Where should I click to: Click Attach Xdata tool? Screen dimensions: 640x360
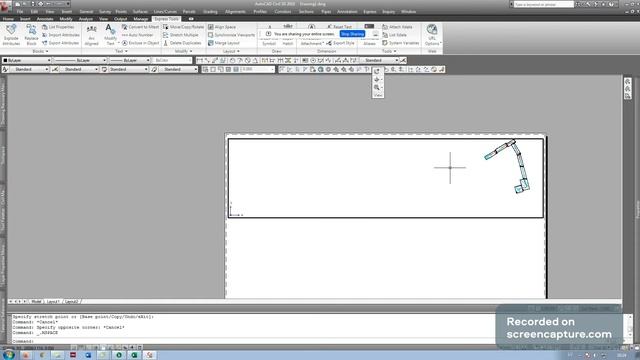point(397,27)
